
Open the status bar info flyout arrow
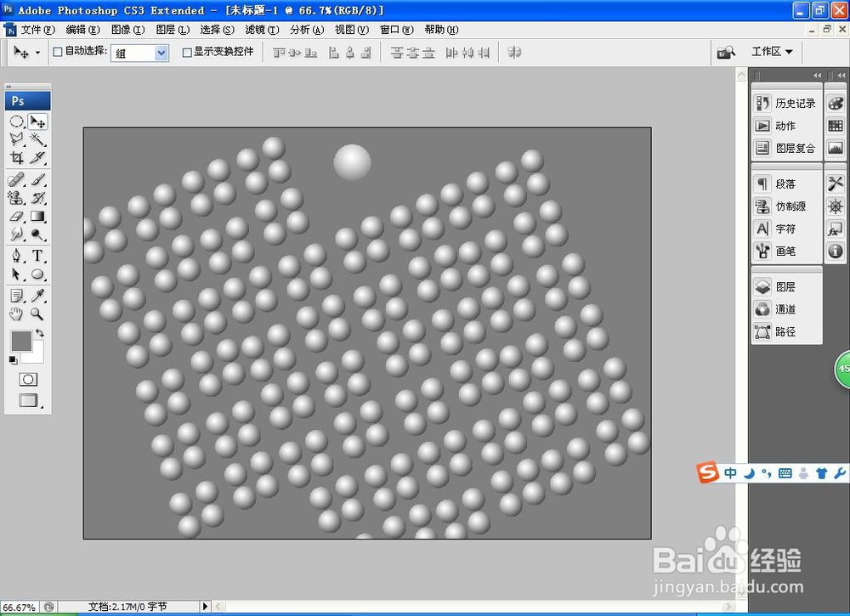(x=205, y=607)
